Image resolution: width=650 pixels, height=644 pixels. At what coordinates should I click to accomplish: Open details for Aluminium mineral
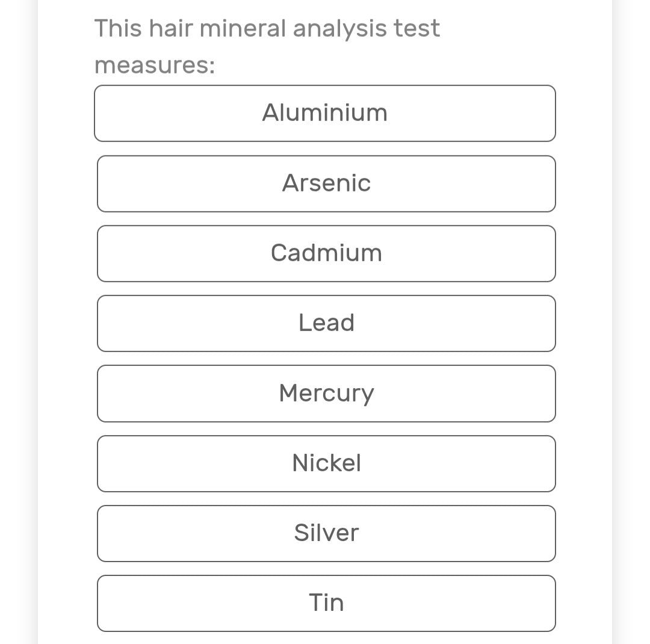324,113
